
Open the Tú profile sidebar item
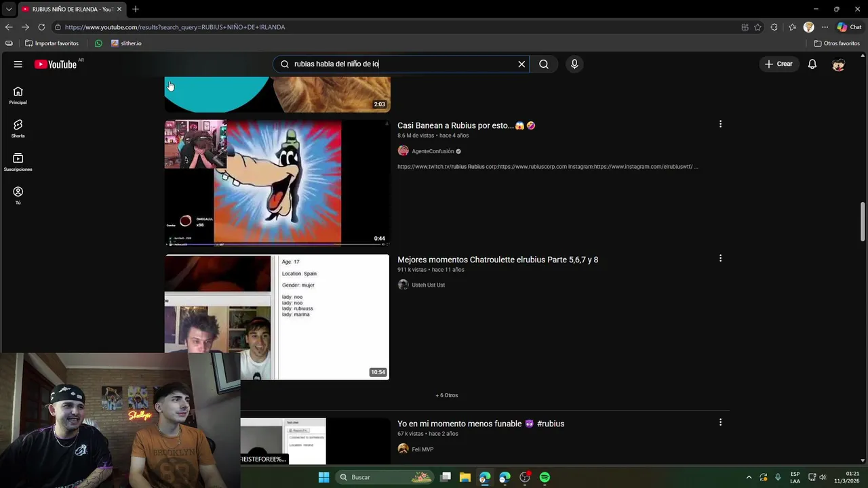18,195
